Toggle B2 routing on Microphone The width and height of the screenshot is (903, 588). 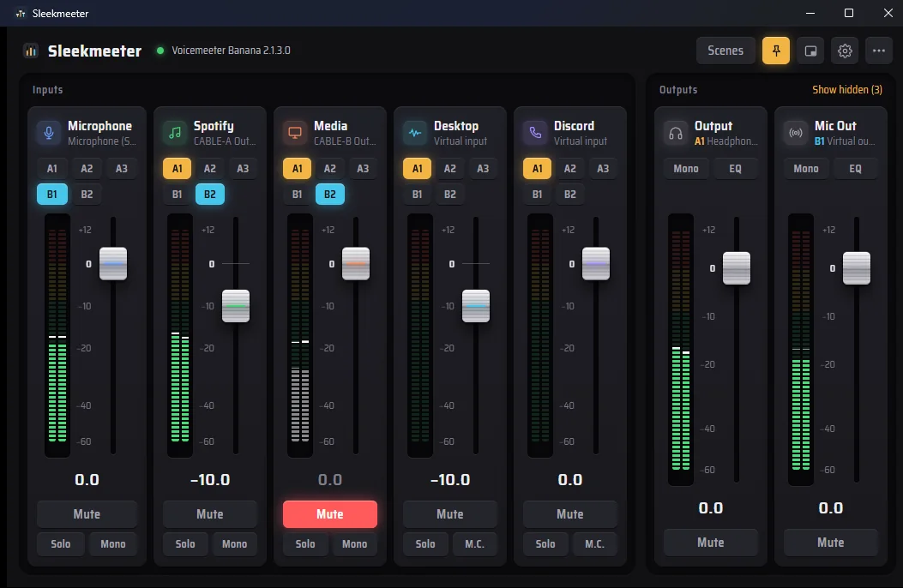click(87, 194)
